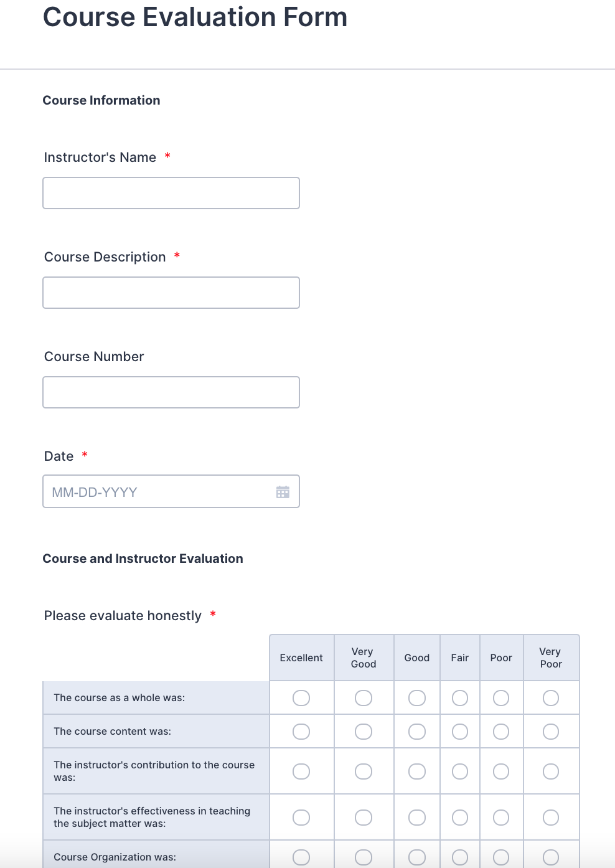Mark Course Organization as Poor
615x868 pixels.
point(501,857)
